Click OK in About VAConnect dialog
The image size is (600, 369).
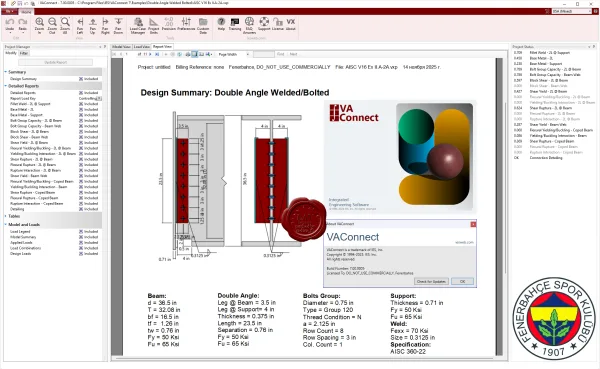tap(462, 281)
